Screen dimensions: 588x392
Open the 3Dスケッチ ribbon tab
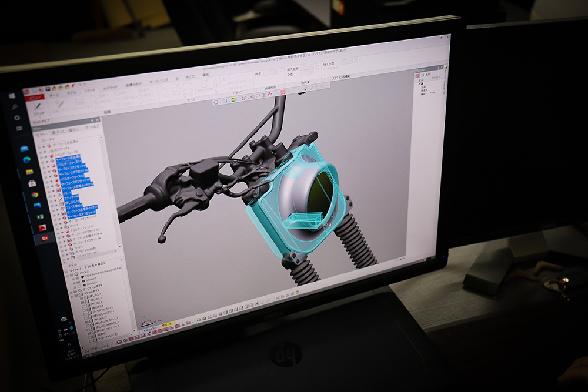(110, 88)
